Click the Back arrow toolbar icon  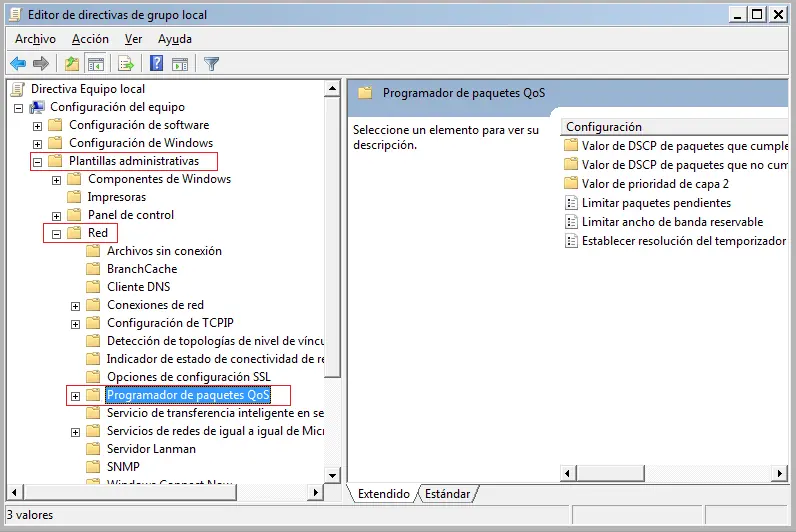click(x=18, y=64)
